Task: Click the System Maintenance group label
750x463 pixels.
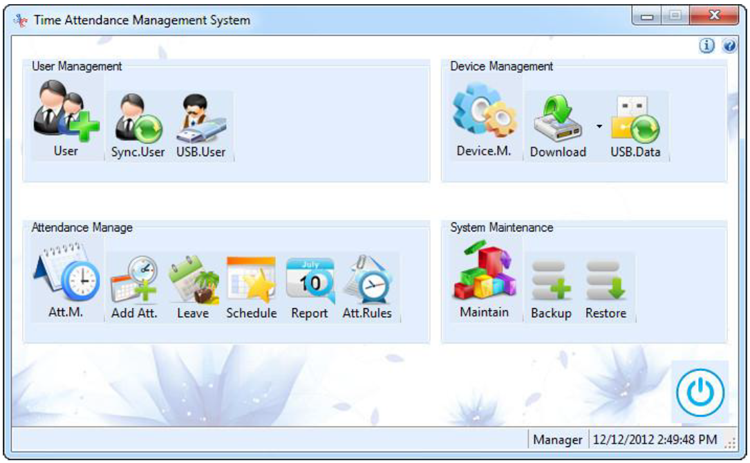Action: (501, 227)
